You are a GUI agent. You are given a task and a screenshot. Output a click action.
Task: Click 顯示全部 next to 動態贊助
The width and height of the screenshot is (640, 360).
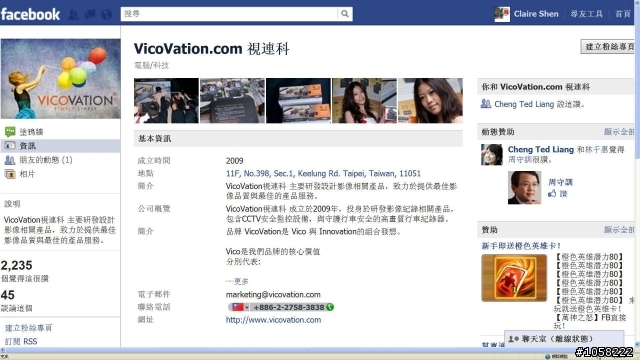click(619, 132)
